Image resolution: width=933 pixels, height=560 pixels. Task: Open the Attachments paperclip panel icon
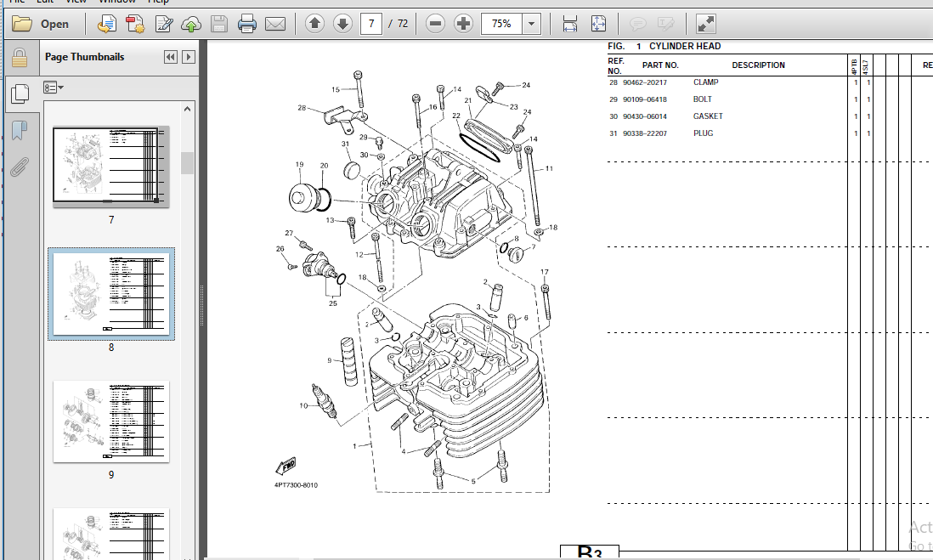20,167
